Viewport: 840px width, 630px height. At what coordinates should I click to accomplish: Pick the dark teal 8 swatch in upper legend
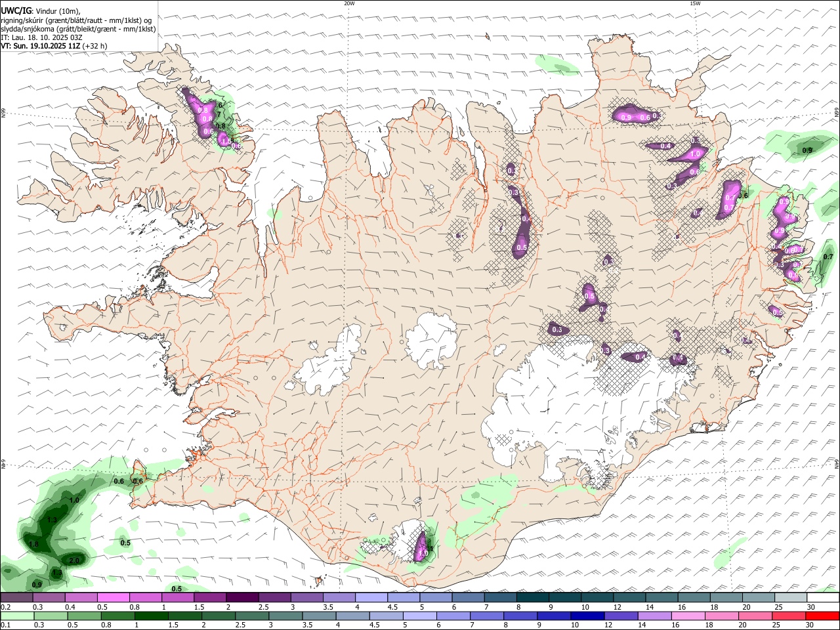pyautogui.click(x=533, y=597)
